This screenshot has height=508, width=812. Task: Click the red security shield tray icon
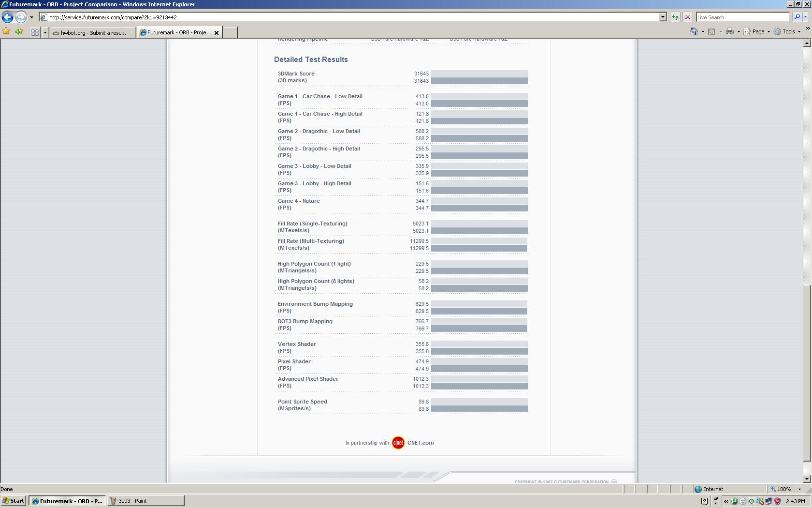point(777,501)
